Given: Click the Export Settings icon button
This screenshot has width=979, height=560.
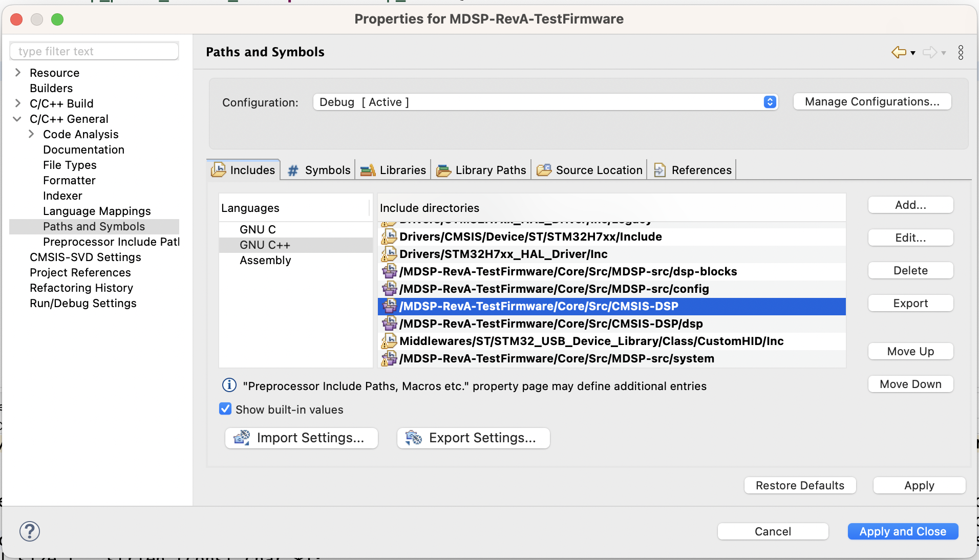Looking at the screenshot, I should click(x=413, y=438).
